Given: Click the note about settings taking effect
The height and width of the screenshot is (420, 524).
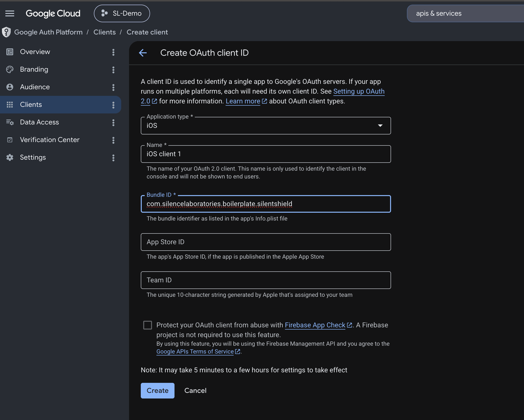Looking at the screenshot, I should [244, 370].
